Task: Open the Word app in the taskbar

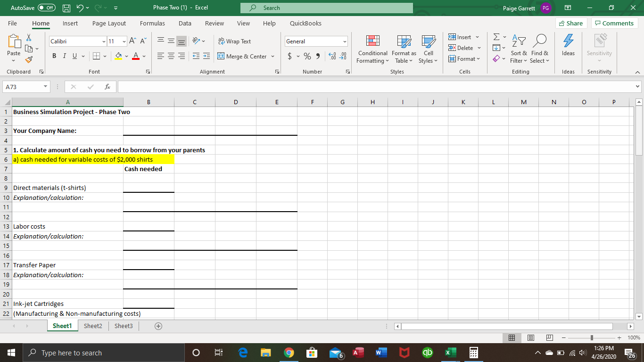Action: coord(380,353)
